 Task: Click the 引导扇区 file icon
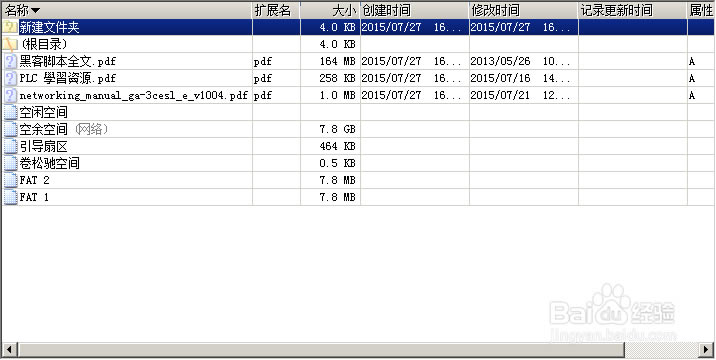point(10,146)
